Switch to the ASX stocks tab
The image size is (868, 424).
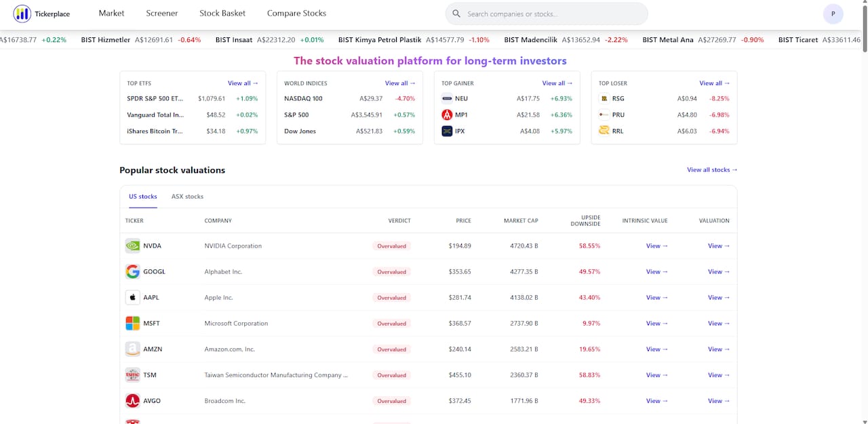(187, 197)
